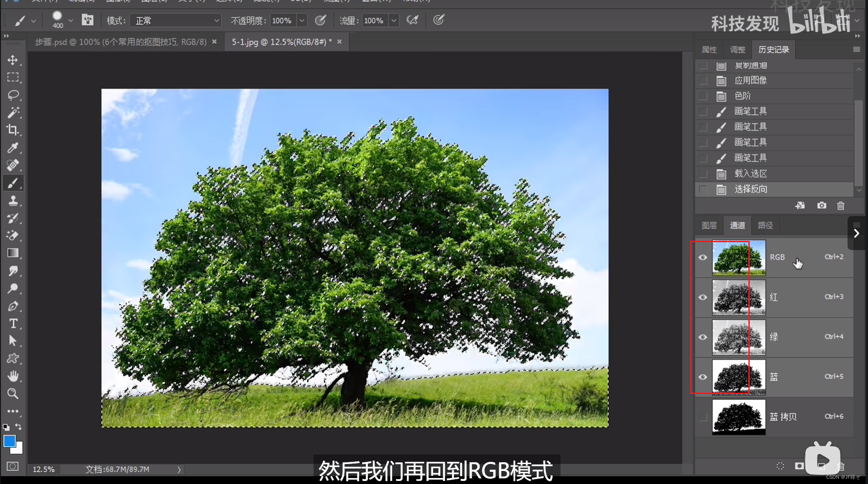Select the Move tool

(13, 60)
